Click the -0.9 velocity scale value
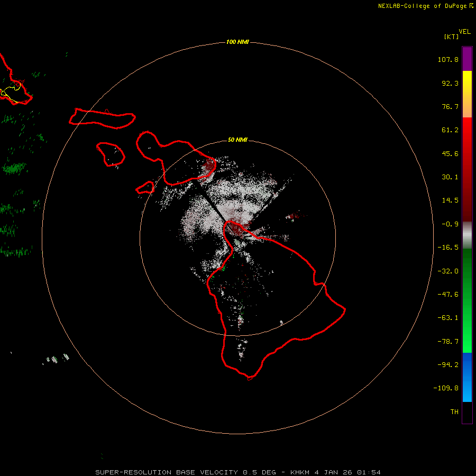The image size is (476, 476). [x=450, y=224]
